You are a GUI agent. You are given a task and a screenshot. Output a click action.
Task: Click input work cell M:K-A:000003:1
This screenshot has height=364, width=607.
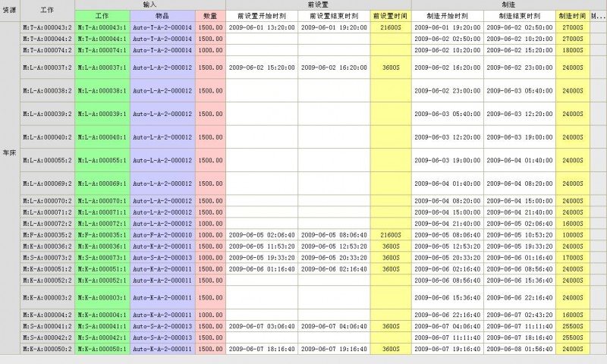pyautogui.click(x=102, y=297)
